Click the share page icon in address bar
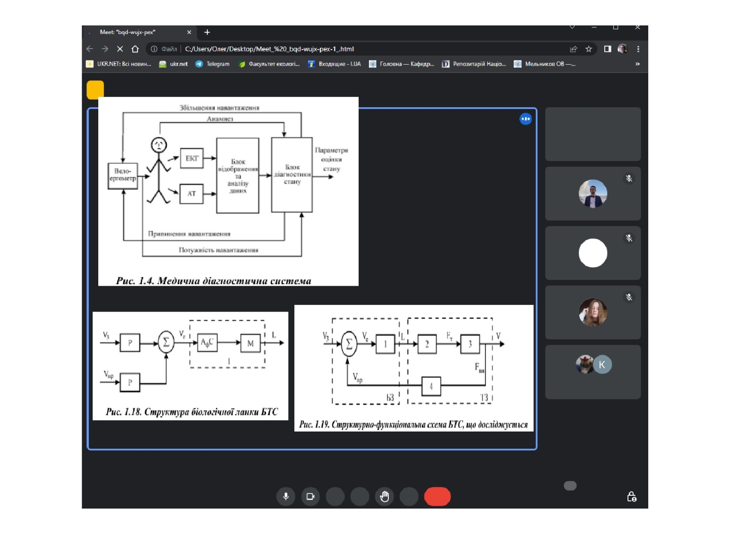The width and height of the screenshot is (756, 534). 573,49
